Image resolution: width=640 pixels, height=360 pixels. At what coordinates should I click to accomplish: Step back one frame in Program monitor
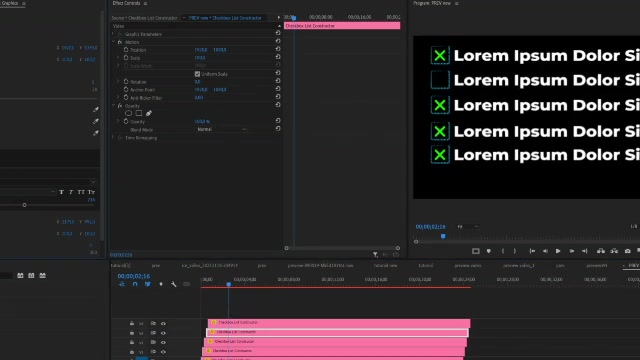click(545, 251)
